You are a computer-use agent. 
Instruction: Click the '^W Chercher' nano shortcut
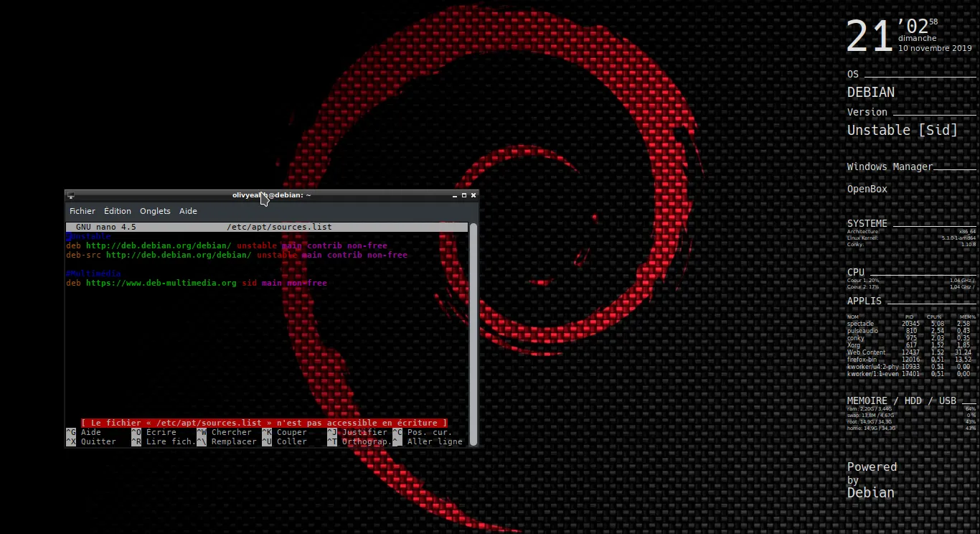[x=225, y=432]
